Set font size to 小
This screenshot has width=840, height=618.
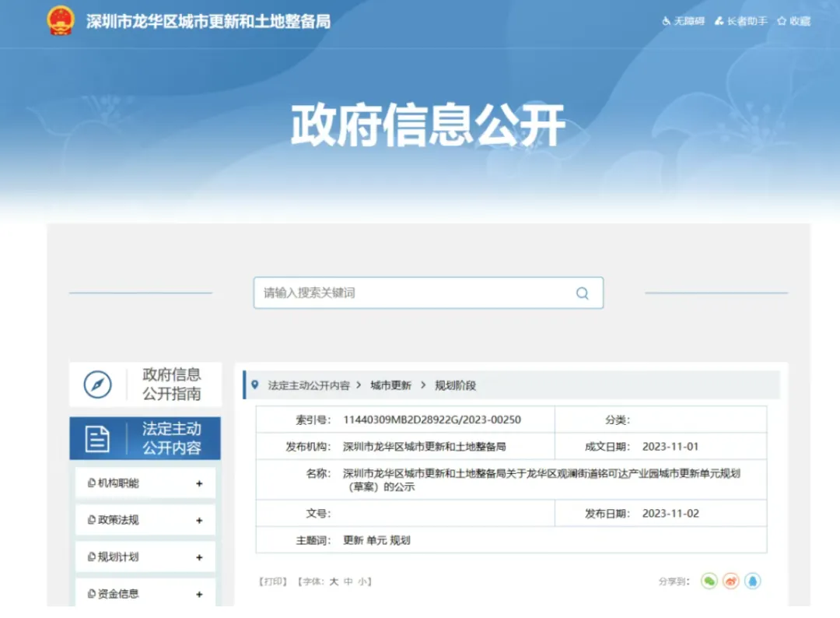[x=362, y=581]
